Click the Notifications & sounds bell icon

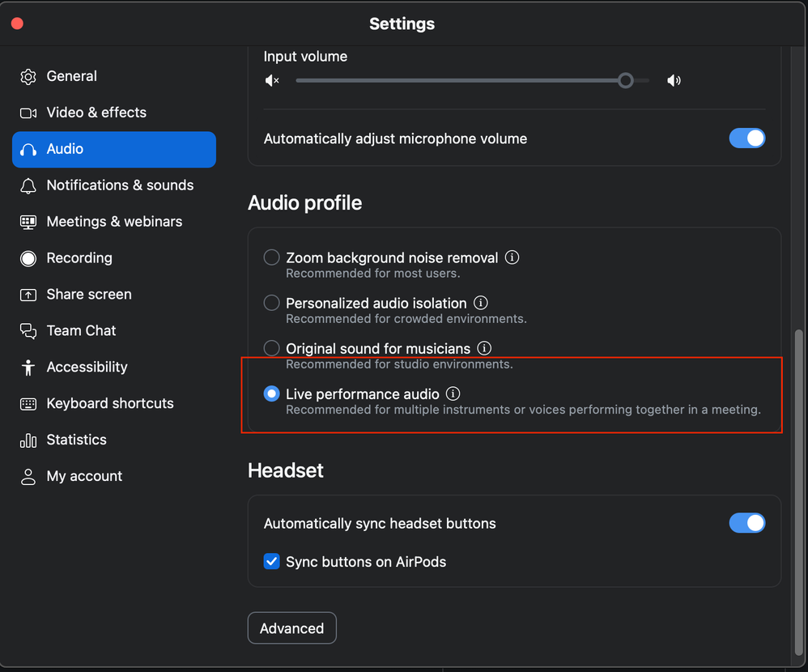point(28,186)
